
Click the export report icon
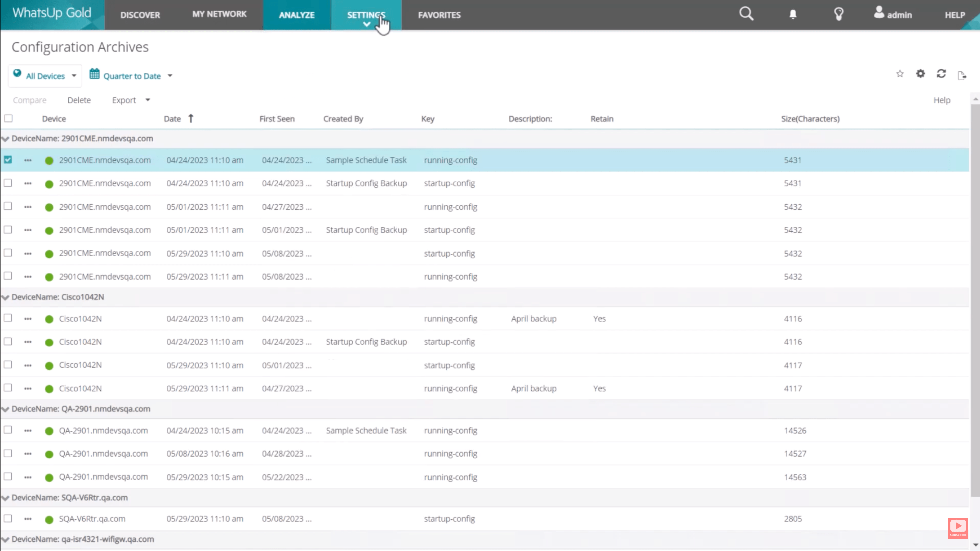coord(962,75)
